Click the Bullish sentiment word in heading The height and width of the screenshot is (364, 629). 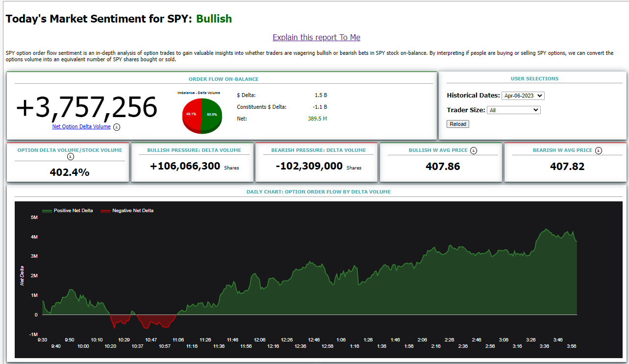pyautogui.click(x=214, y=19)
